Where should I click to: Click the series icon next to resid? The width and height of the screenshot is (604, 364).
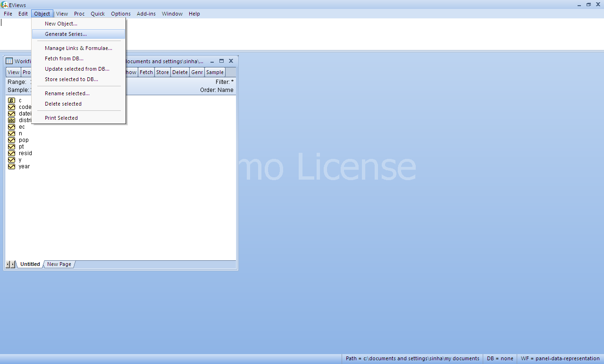pos(12,153)
